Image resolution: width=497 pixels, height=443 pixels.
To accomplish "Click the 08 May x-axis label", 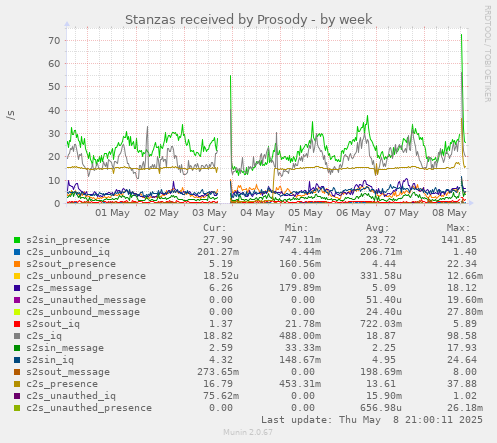I will (449, 213).
